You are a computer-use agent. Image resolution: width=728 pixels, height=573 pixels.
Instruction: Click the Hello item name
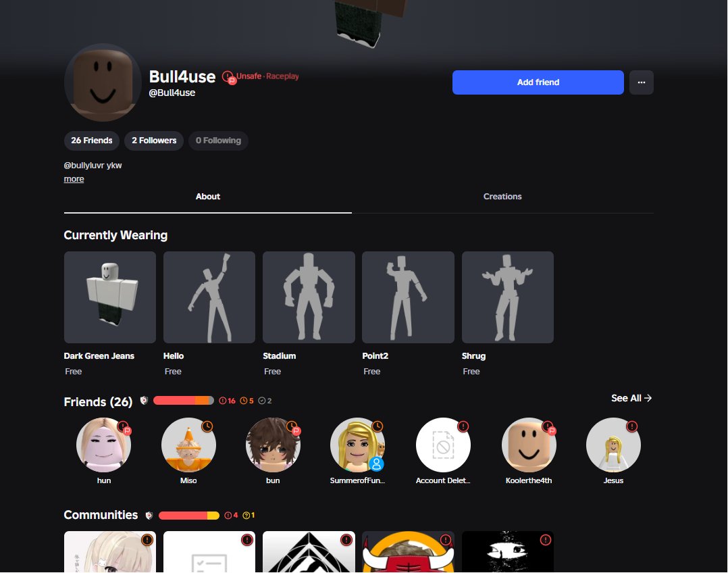tap(174, 356)
